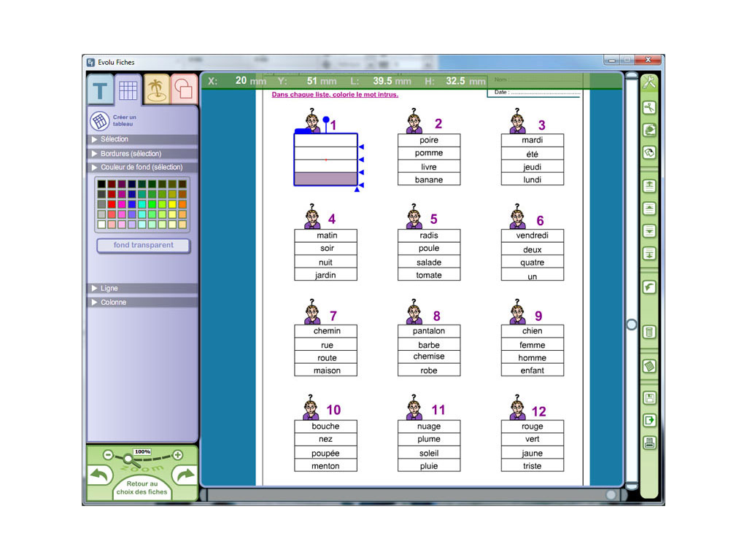This screenshot has width=747, height=560.
Task: Switch to the text T tab
Action: pos(101,90)
